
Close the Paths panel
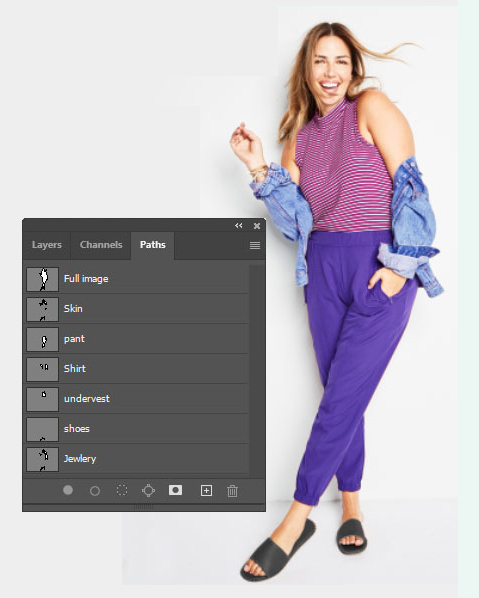point(257,226)
